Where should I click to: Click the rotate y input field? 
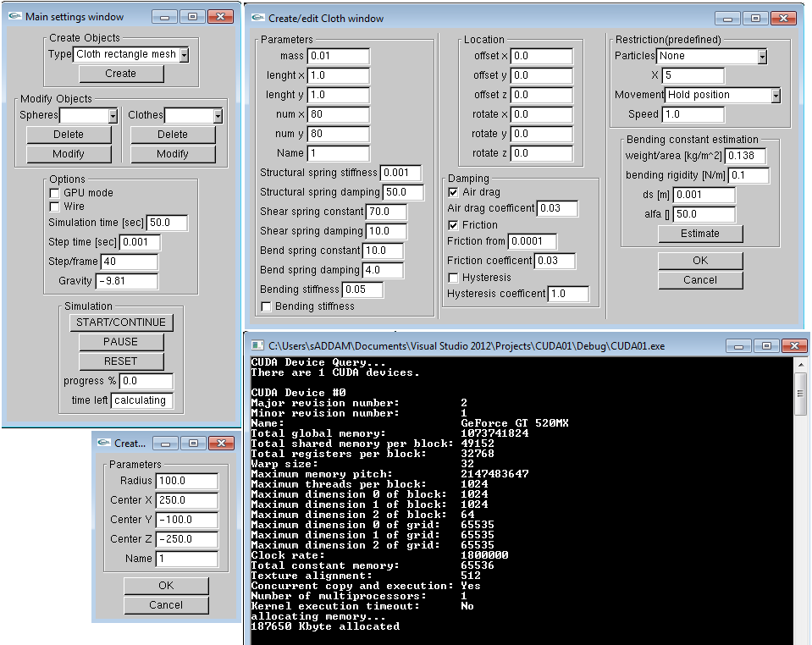pyautogui.click(x=542, y=134)
